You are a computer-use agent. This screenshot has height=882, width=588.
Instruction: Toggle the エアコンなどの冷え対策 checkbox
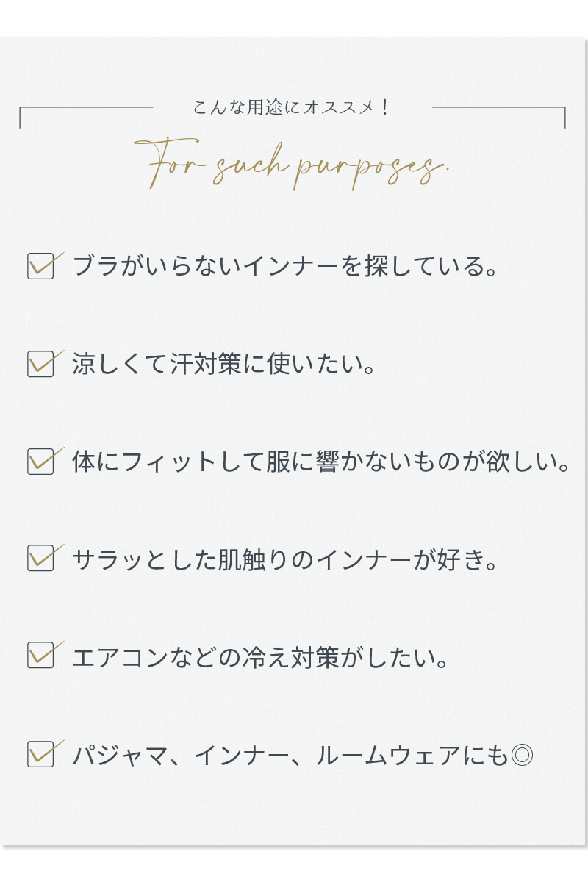tap(40, 656)
